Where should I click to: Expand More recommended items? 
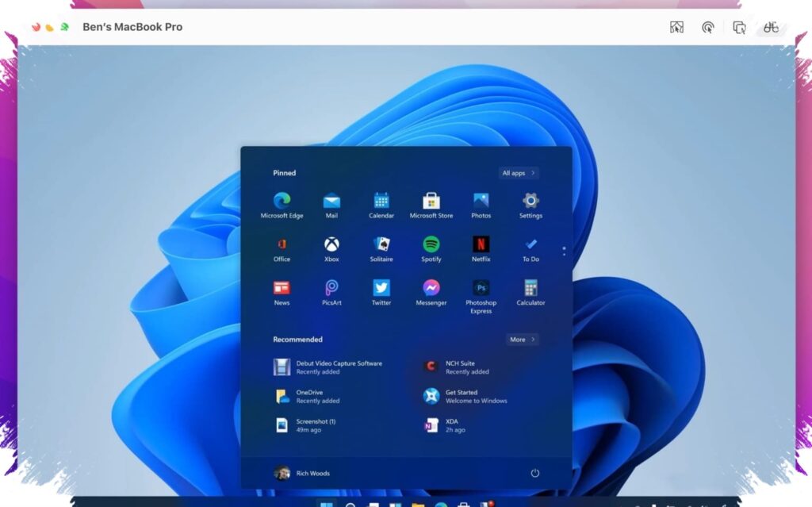pos(522,339)
